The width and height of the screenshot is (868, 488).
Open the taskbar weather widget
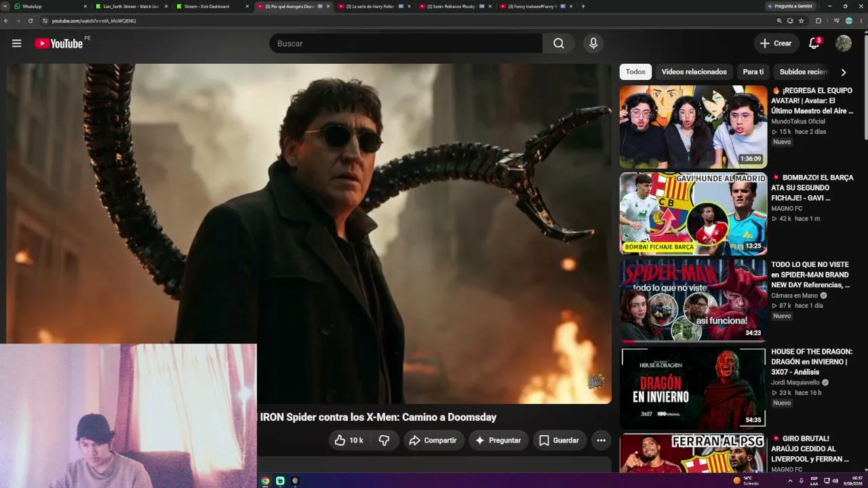[x=746, y=481]
